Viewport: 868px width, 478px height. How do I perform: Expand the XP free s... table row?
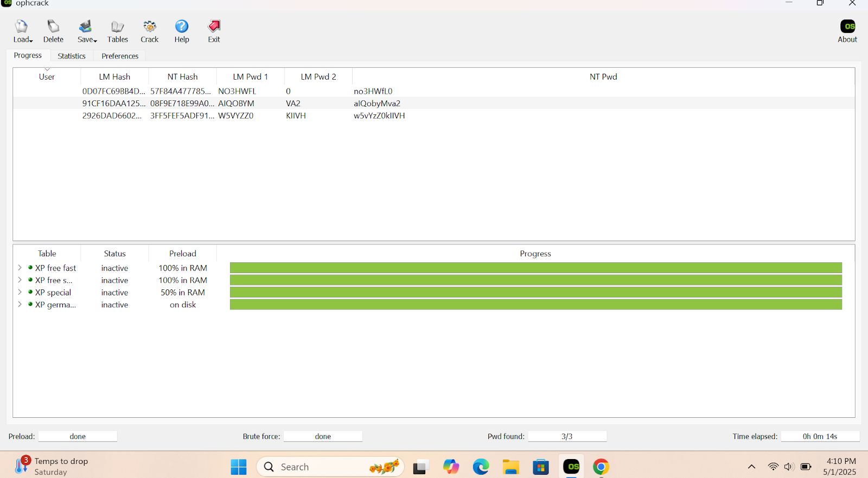[x=20, y=280]
